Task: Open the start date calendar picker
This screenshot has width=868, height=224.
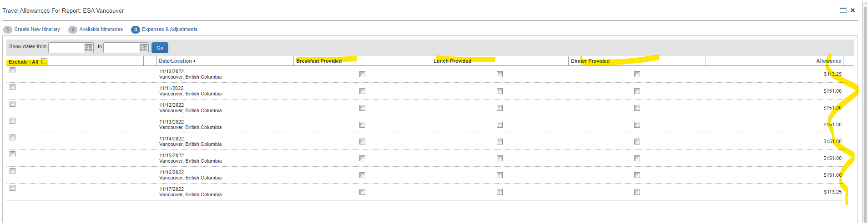Action: (89, 48)
